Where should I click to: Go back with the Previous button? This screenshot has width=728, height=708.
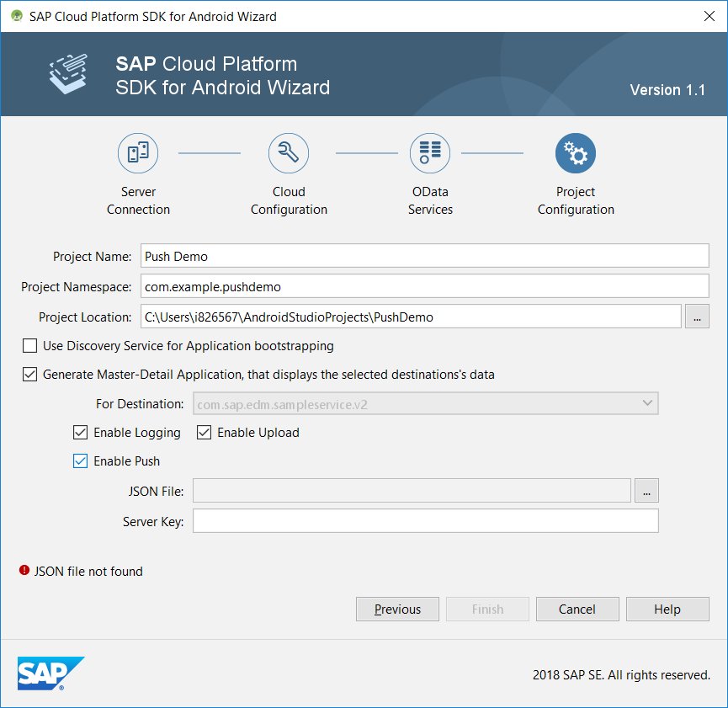[x=397, y=609]
